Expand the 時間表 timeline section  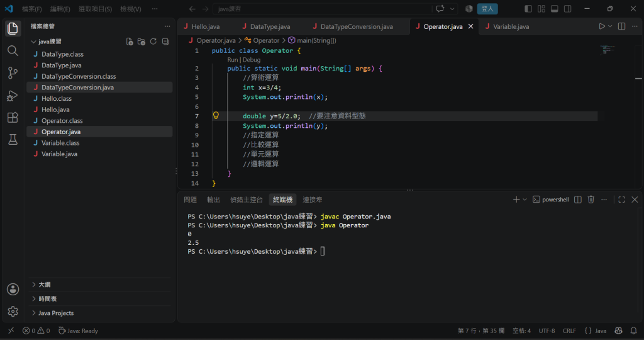(x=34, y=299)
